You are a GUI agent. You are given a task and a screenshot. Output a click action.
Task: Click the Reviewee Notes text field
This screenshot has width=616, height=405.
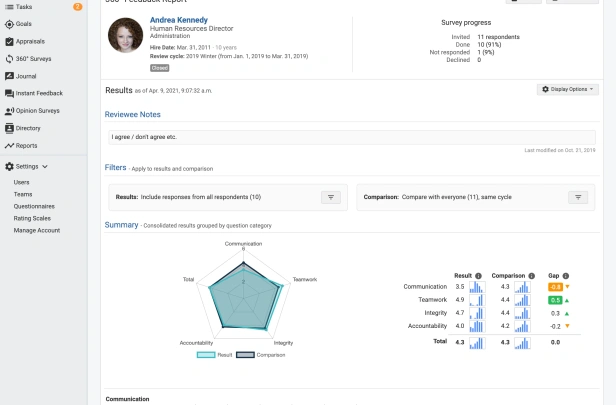(352, 137)
